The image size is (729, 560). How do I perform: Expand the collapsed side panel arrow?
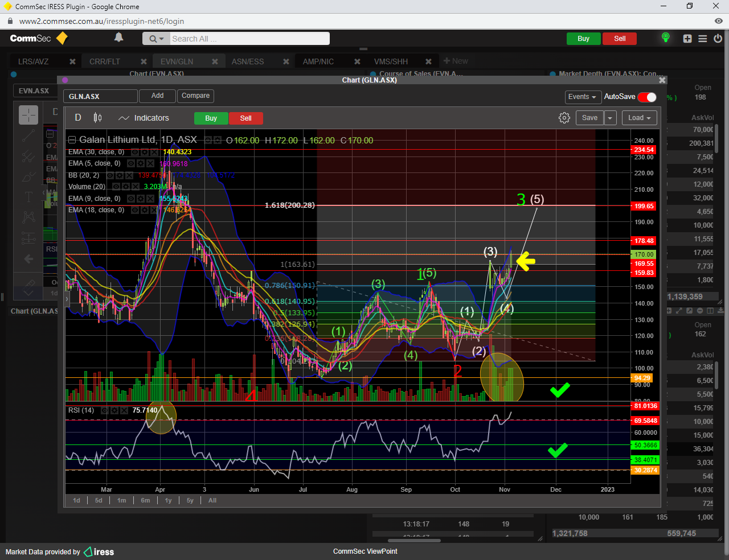(67, 299)
